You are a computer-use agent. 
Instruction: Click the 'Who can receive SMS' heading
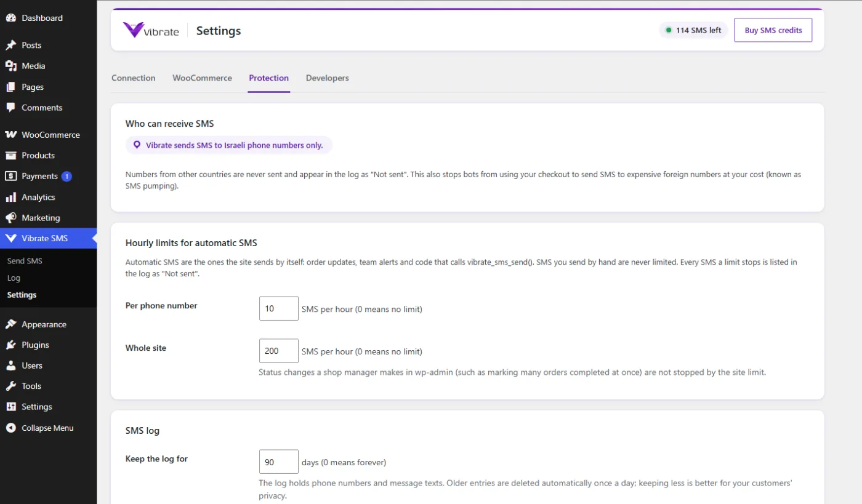[x=170, y=124]
